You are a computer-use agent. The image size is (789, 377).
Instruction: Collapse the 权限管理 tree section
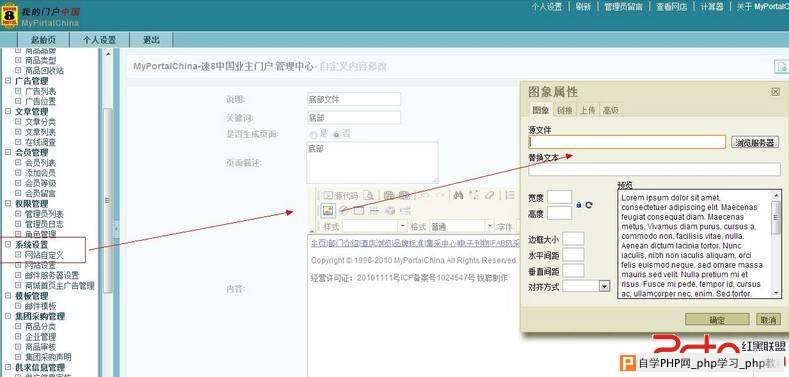point(8,203)
